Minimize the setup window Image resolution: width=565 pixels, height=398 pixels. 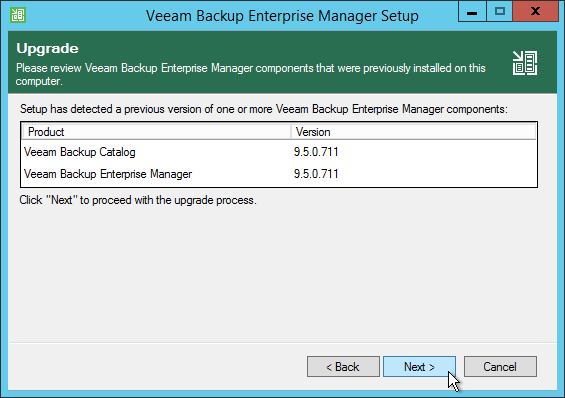click(472, 11)
